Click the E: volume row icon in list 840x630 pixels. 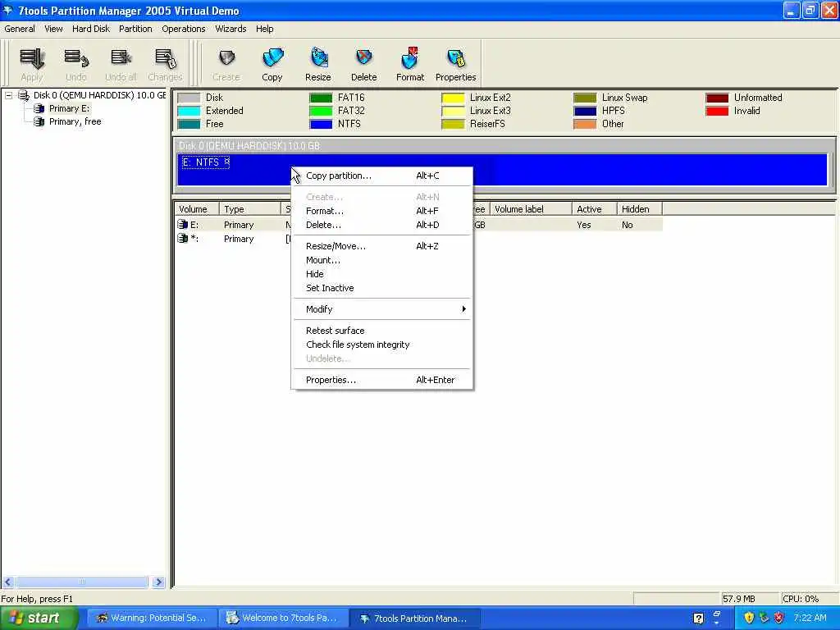[183, 225]
